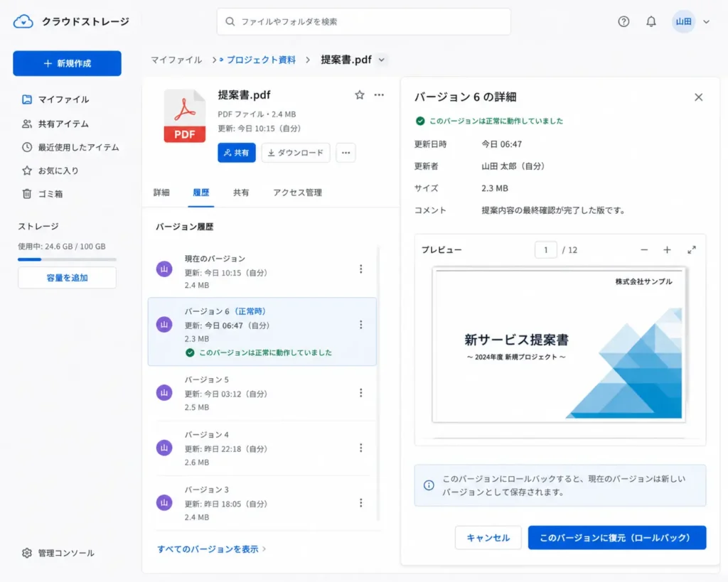The image size is (728, 582).
Task: Open more options beside the star icon
Action: (x=379, y=95)
